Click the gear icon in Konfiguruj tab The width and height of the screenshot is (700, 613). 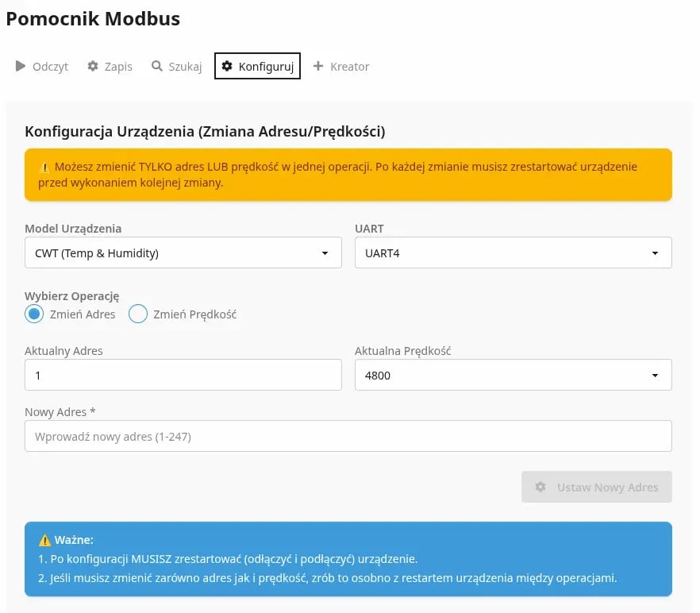click(227, 66)
